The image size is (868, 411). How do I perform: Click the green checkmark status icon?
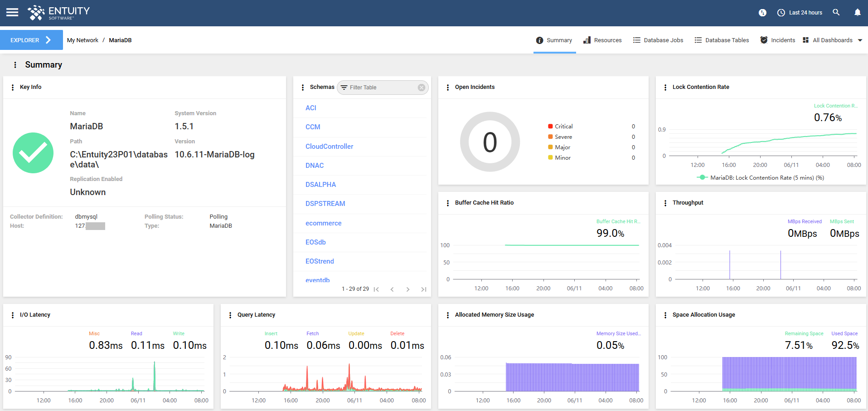pyautogui.click(x=33, y=153)
